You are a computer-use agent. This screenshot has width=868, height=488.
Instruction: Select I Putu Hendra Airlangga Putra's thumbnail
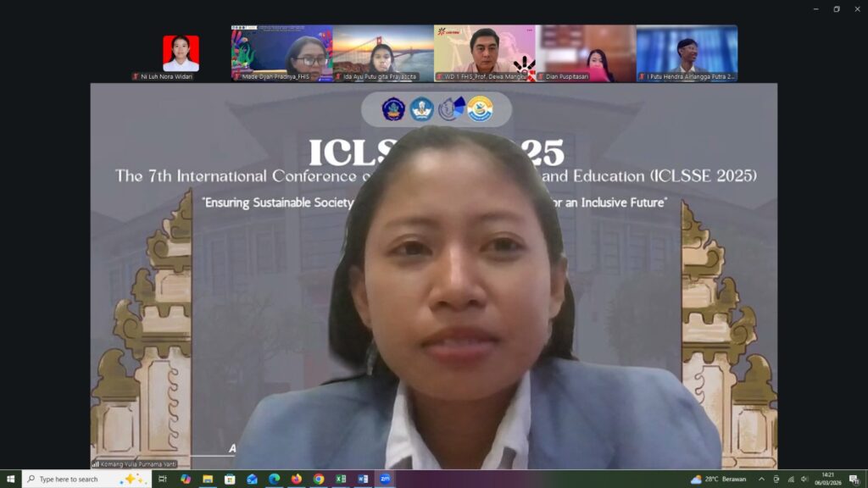click(x=687, y=53)
